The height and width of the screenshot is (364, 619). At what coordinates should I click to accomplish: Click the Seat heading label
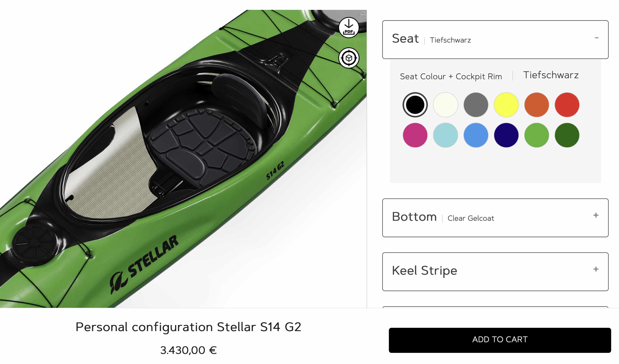[405, 39]
